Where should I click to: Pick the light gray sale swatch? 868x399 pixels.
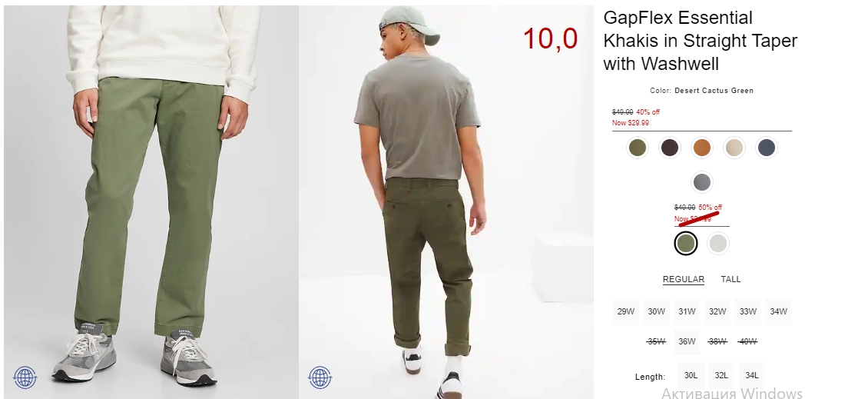[x=718, y=243]
